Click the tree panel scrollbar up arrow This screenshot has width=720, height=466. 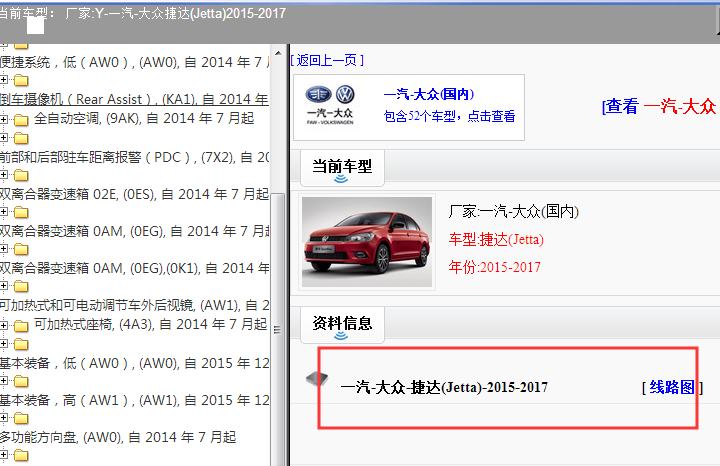(278, 53)
